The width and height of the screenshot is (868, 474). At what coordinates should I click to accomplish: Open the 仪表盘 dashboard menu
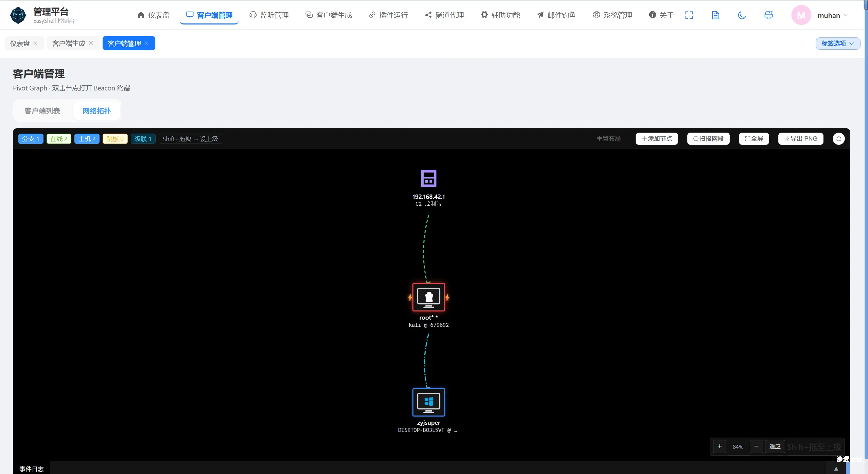153,15
